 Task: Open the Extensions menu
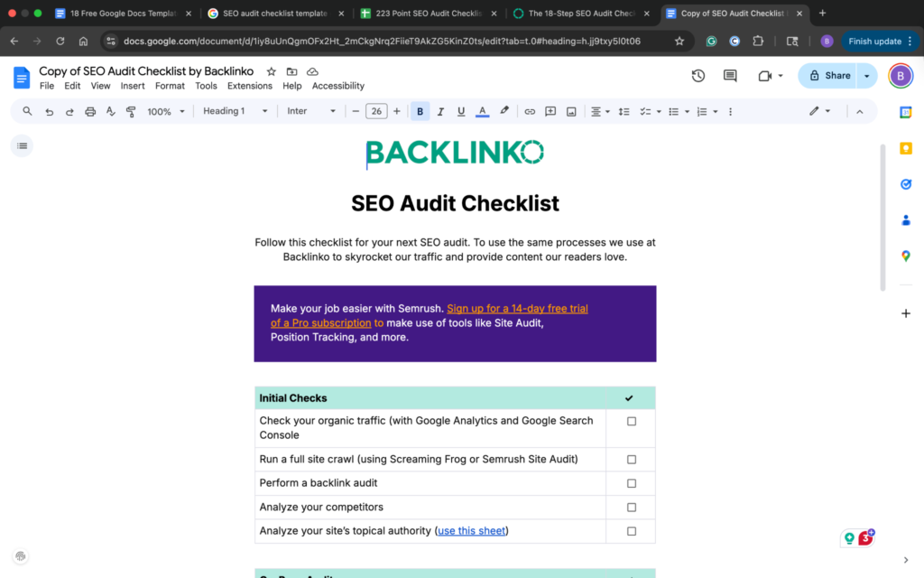(x=250, y=86)
